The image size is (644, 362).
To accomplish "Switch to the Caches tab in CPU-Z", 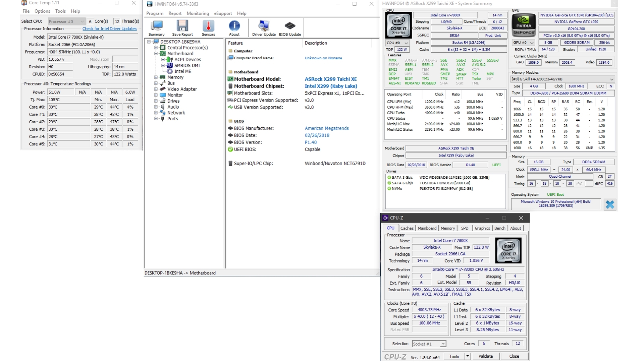I will pyautogui.click(x=407, y=228).
